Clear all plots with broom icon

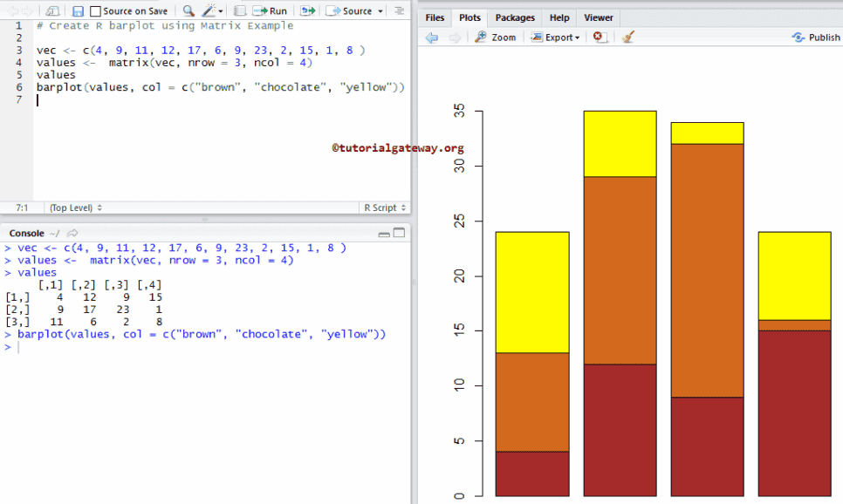point(627,37)
